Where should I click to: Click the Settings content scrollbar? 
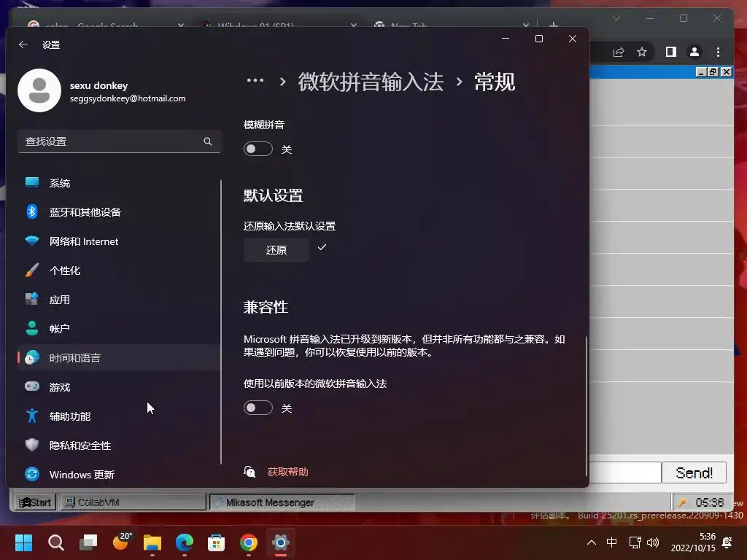pos(586,405)
